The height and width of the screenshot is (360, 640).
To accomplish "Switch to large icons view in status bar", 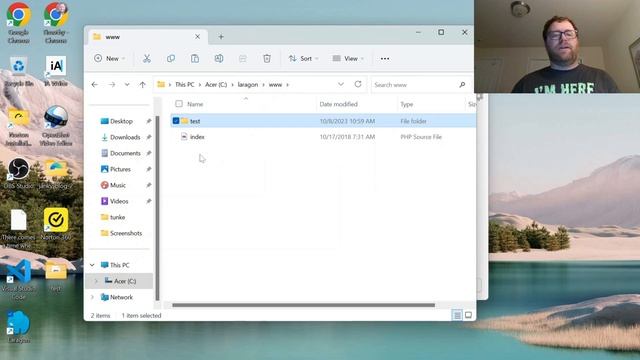I will click(x=468, y=315).
